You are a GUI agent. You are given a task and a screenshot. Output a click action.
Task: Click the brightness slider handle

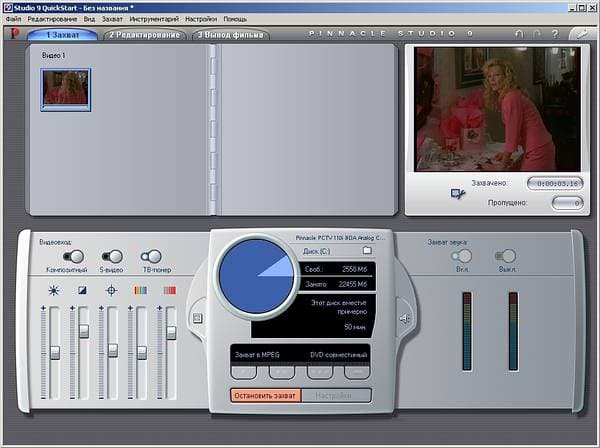pos(55,353)
